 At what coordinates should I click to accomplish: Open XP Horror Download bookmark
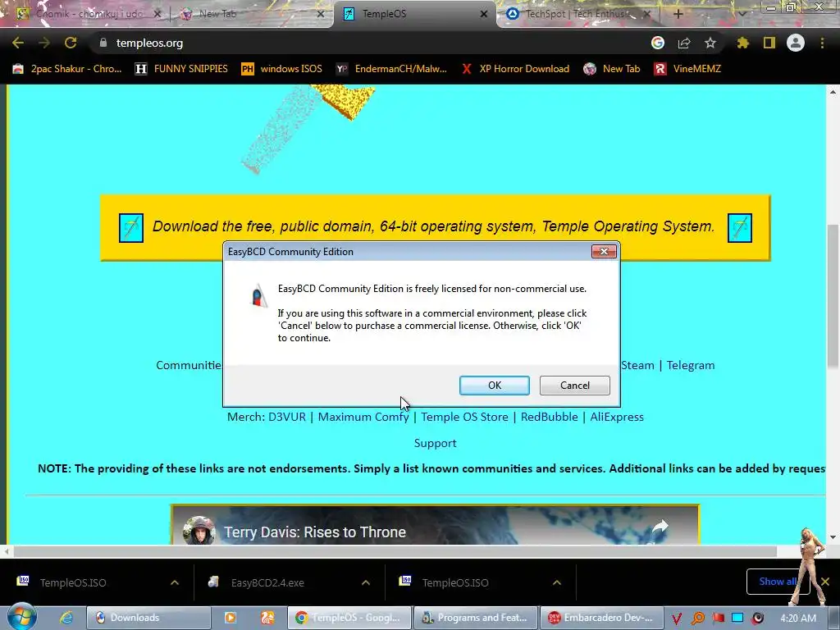pos(515,69)
